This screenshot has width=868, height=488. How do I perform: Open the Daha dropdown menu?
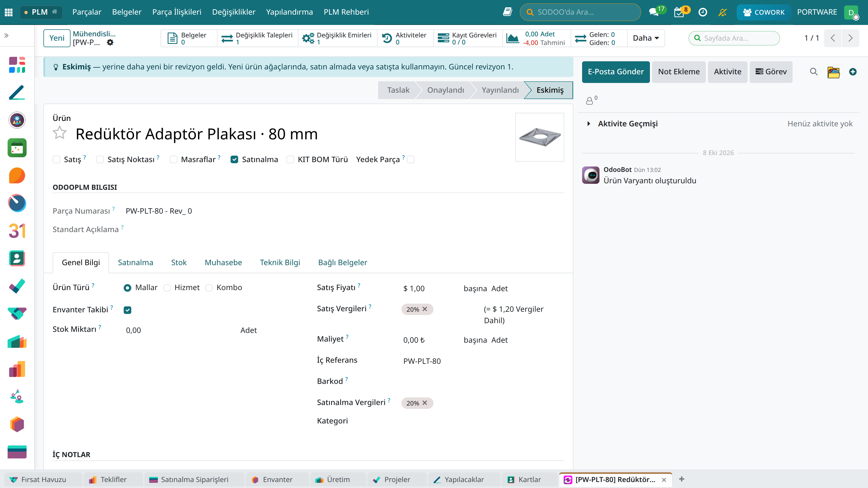(x=645, y=38)
